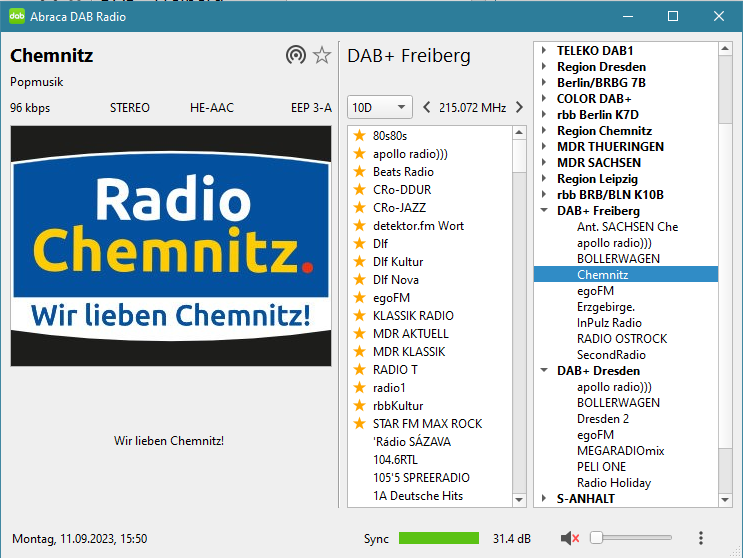Toggle favorite star for egoFM in list

click(359, 297)
